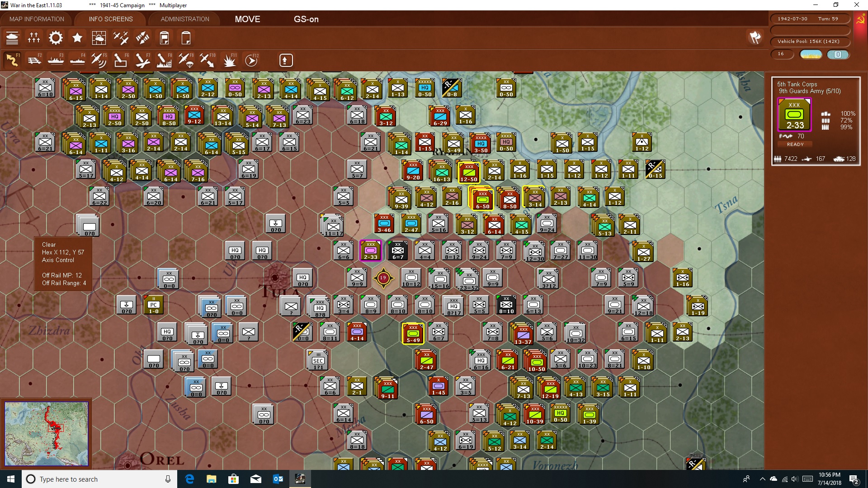Toggle the on-map unit display icon (tank)

(12, 38)
